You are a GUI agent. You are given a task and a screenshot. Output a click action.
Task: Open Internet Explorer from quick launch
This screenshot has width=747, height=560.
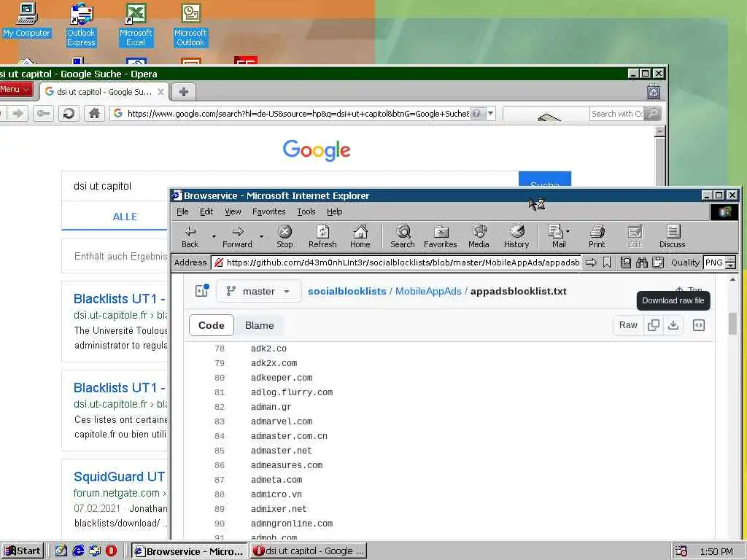(x=78, y=551)
